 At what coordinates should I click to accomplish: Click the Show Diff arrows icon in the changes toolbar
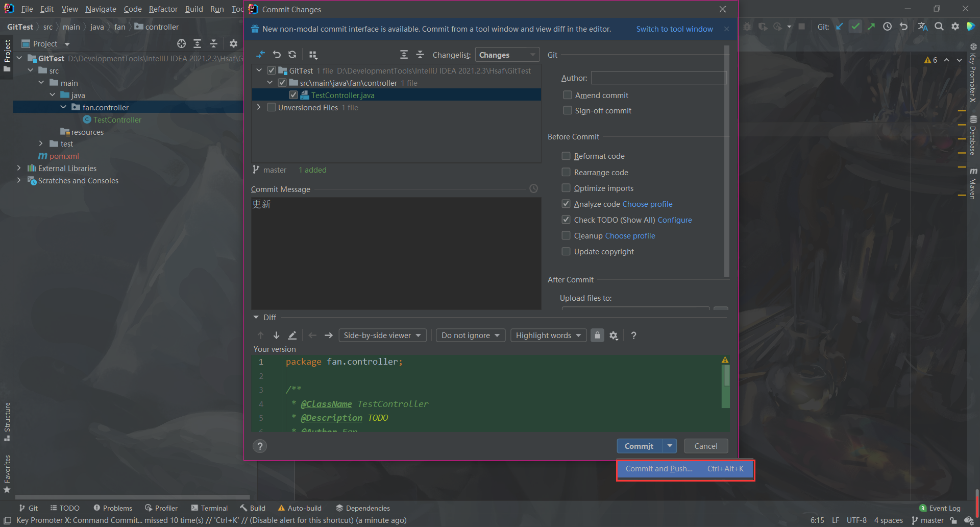click(260, 55)
